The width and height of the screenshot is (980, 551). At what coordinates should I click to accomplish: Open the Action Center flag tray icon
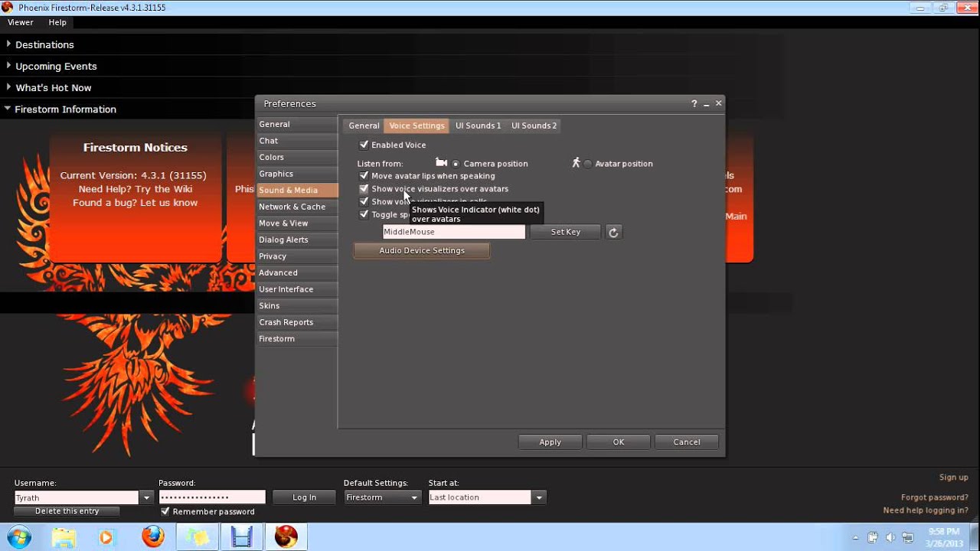tap(873, 538)
